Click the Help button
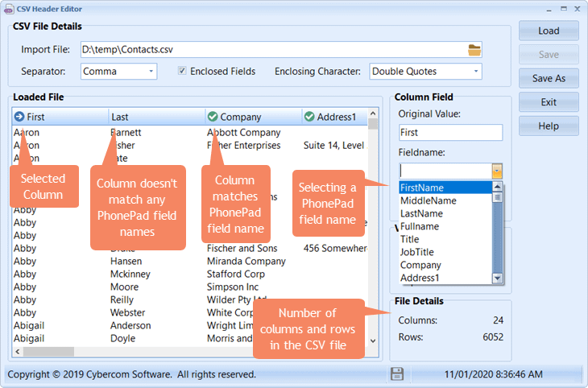The width and height of the screenshot is (588, 388). point(549,126)
